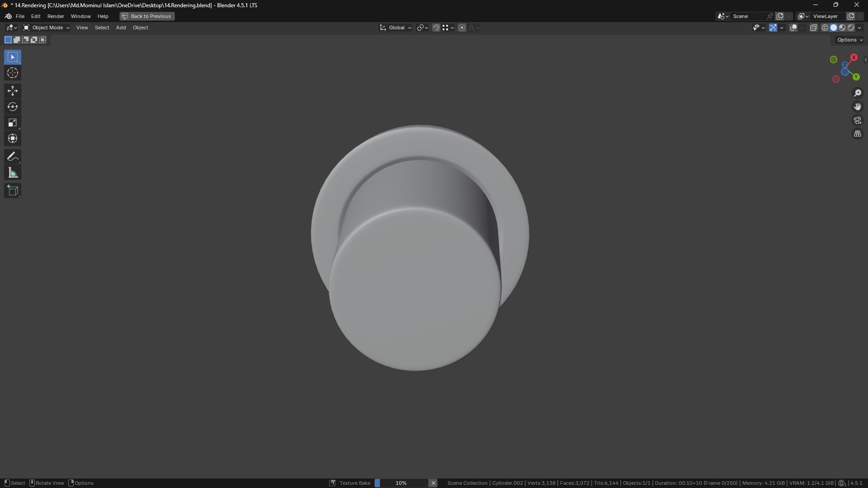This screenshot has height=488, width=868.
Task: Click the blue Z axis gizmo ball
Action: [x=844, y=65]
